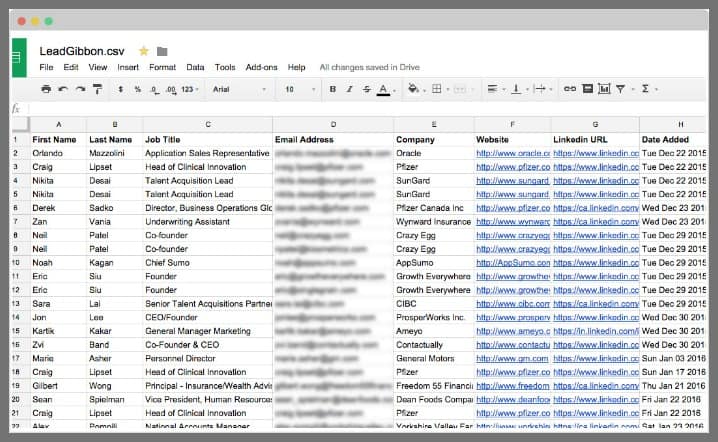Apply bold formatting
The image size is (718, 442).
pos(333,89)
